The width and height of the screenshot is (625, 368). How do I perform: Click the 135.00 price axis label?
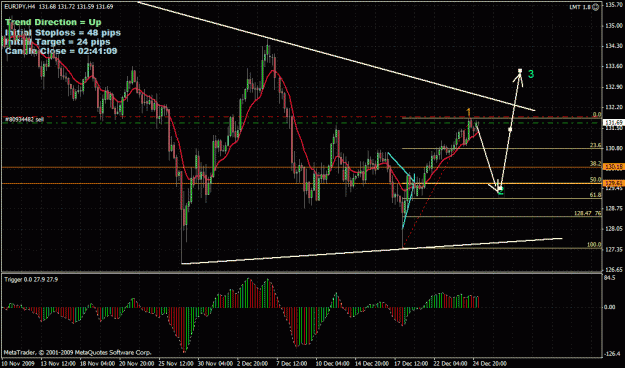tap(614, 26)
